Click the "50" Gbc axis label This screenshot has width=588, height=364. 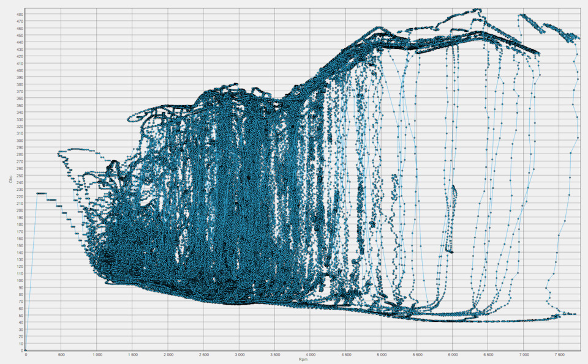(21, 316)
